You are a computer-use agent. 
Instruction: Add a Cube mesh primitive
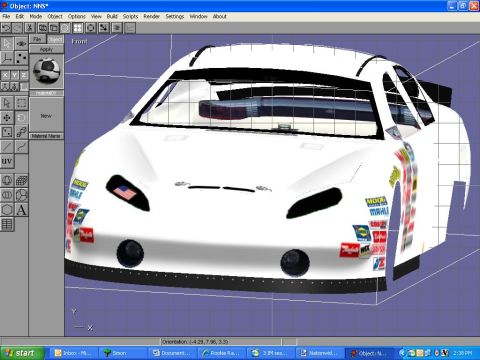(21, 180)
